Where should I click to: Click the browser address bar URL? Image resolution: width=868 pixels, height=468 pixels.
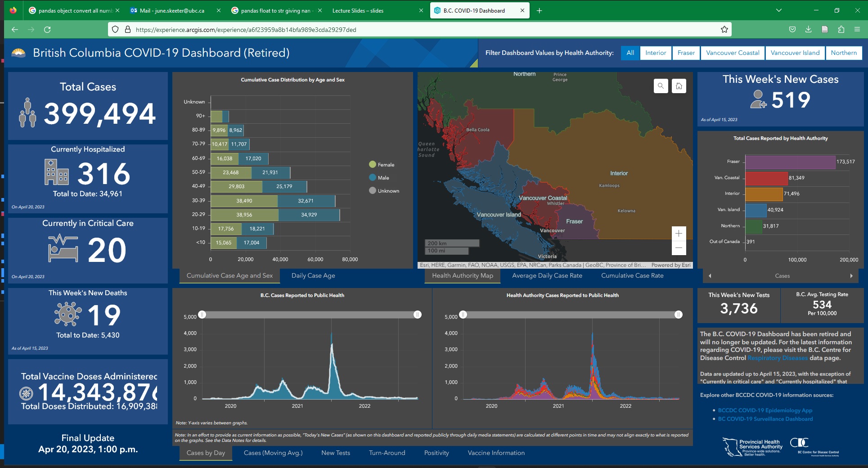(x=246, y=30)
